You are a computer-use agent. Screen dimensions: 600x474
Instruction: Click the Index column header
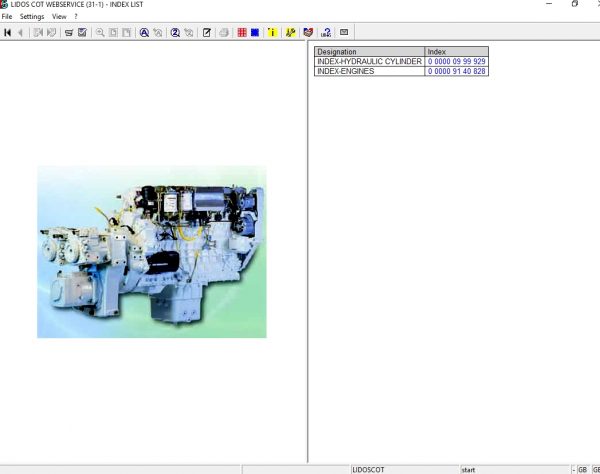click(457, 52)
